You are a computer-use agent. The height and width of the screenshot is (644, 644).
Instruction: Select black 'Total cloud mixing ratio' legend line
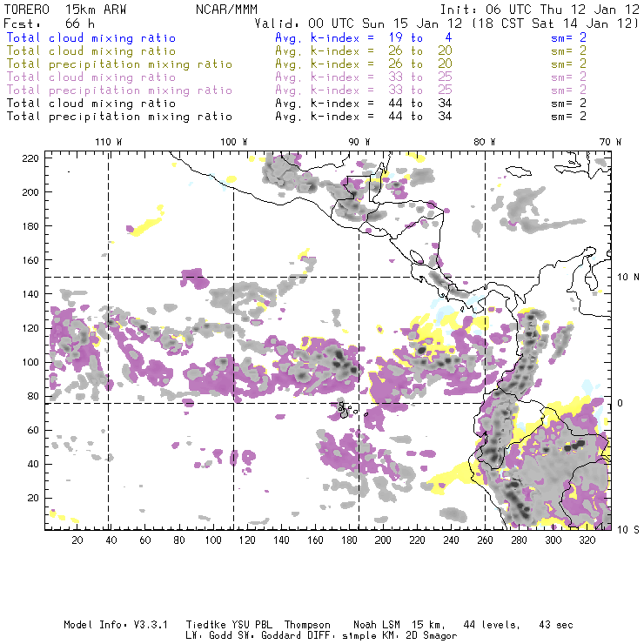pos(91,104)
